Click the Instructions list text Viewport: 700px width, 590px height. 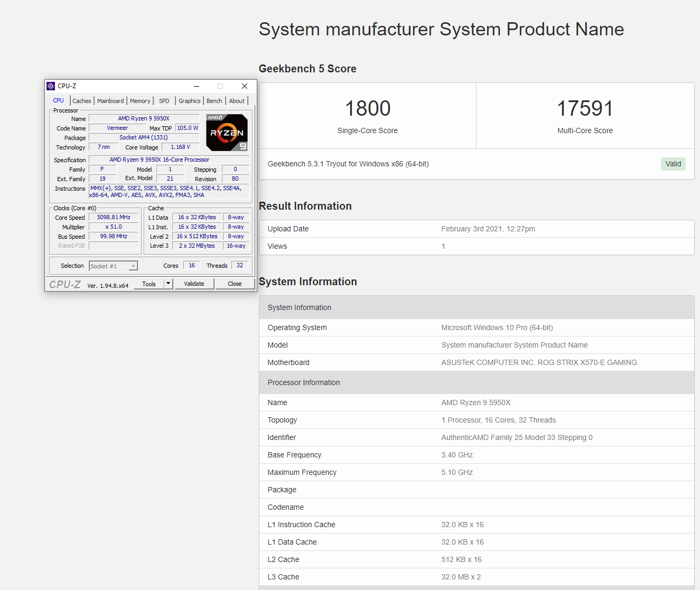coord(169,192)
